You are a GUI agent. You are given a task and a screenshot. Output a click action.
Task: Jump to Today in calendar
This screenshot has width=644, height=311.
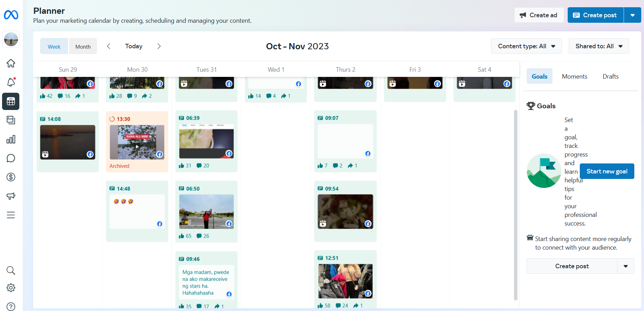[134, 46]
